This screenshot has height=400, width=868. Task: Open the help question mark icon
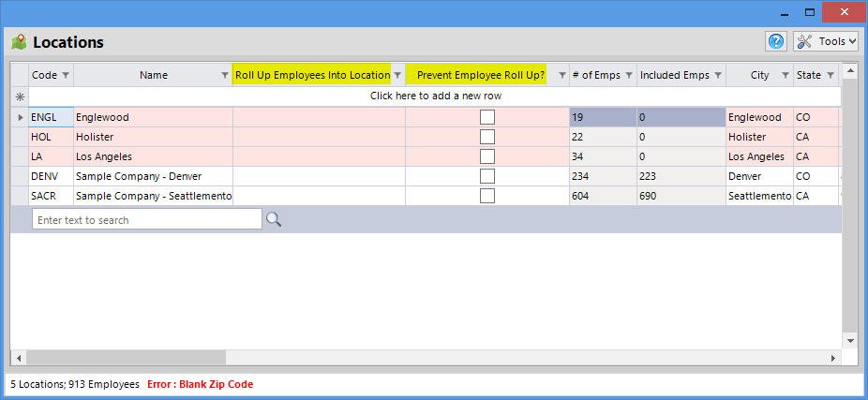776,41
